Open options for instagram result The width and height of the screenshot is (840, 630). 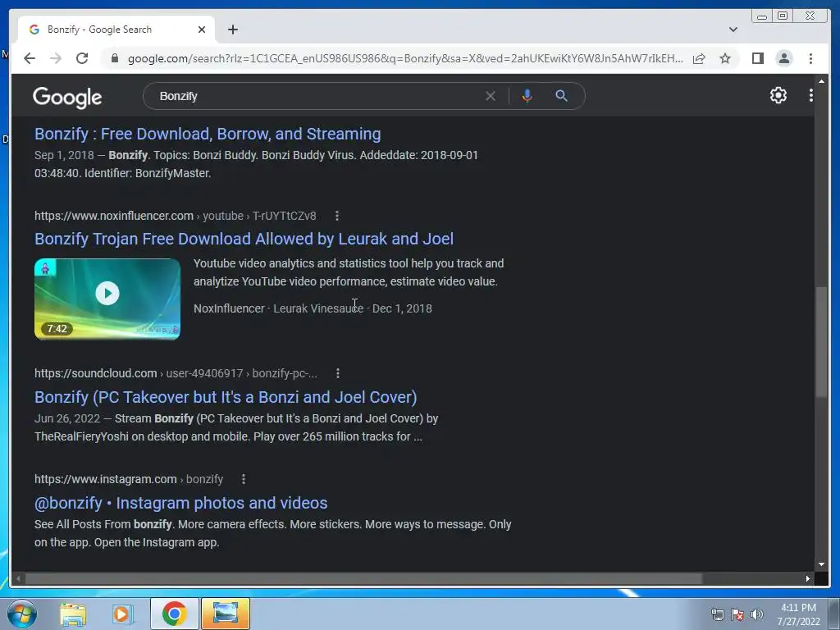(243, 479)
